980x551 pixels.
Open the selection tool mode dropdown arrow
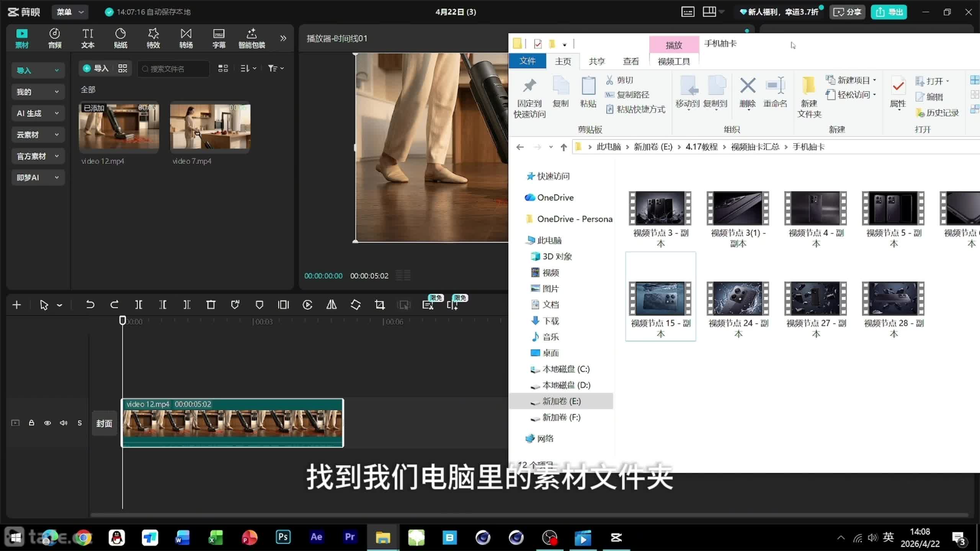pyautogui.click(x=59, y=305)
